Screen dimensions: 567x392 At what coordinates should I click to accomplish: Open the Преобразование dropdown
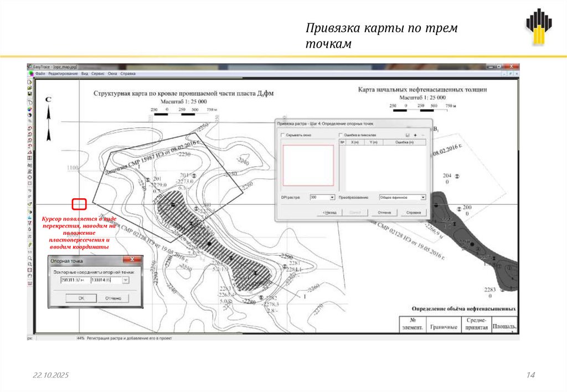pyautogui.click(x=422, y=198)
